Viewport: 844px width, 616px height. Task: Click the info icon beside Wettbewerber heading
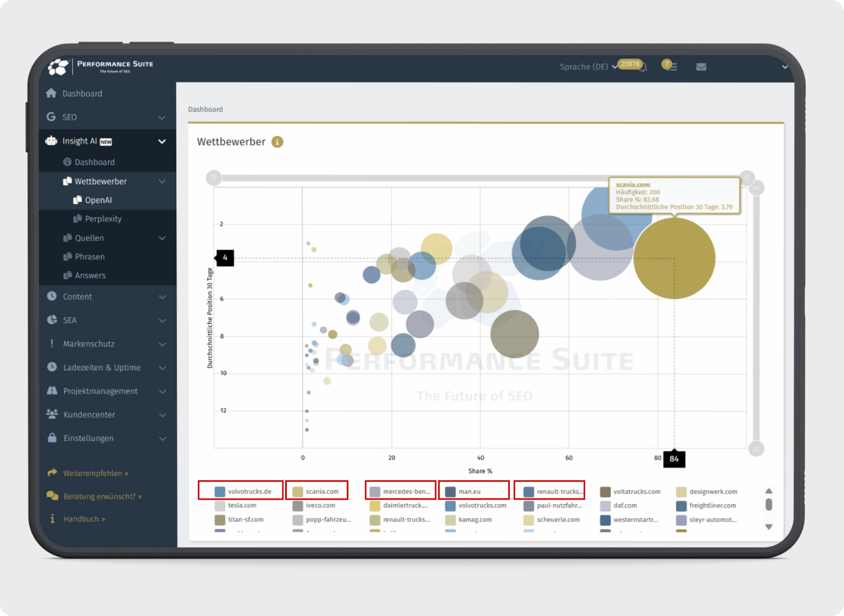[277, 141]
